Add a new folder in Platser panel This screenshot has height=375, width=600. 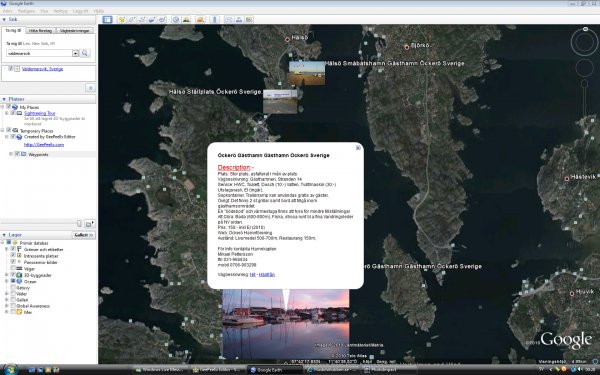pyautogui.click(x=90, y=223)
